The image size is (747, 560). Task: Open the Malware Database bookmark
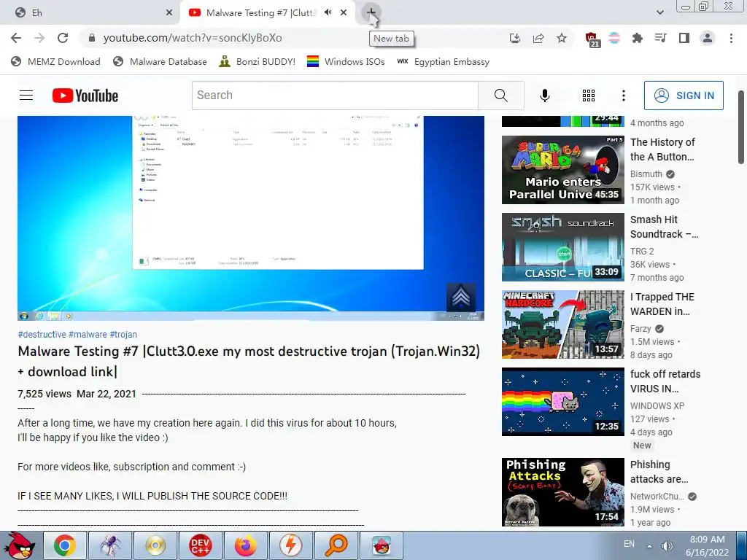[160, 62]
